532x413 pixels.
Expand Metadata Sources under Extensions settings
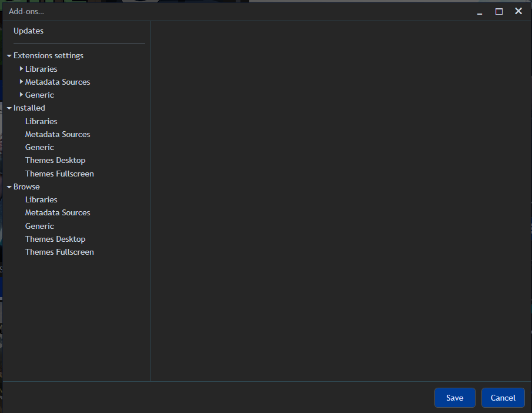(x=21, y=82)
